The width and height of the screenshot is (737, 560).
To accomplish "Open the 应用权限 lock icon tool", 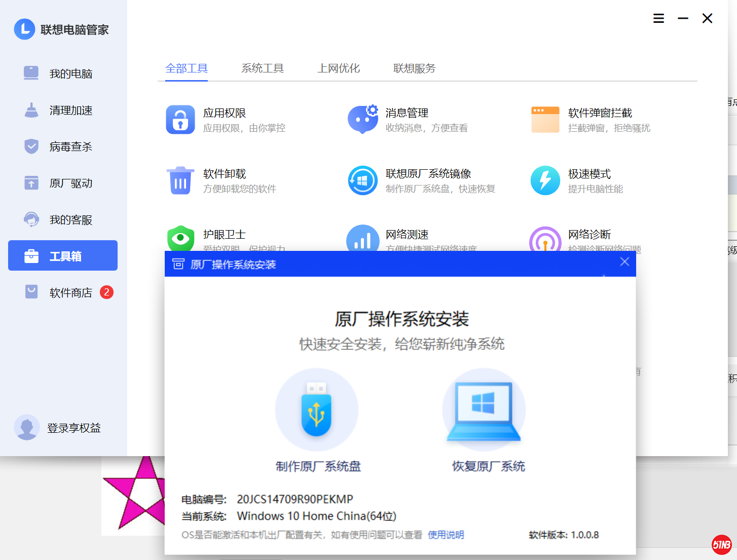I will coord(180,120).
